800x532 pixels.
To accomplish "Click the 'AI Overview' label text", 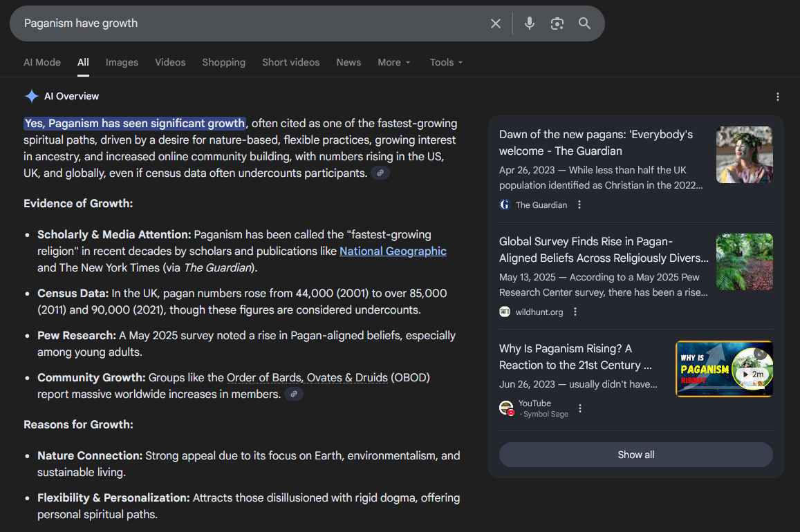I will click(71, 96).
